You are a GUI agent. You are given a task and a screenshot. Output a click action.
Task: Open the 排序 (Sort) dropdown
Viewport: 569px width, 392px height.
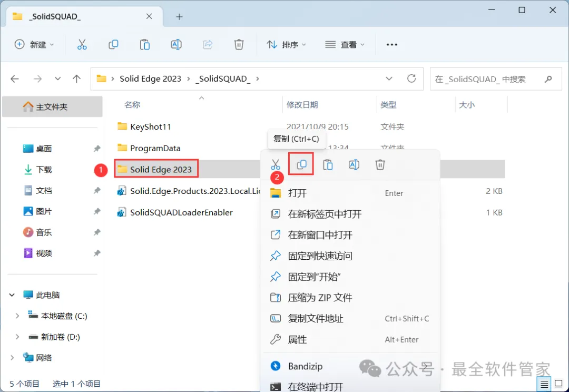286,45
